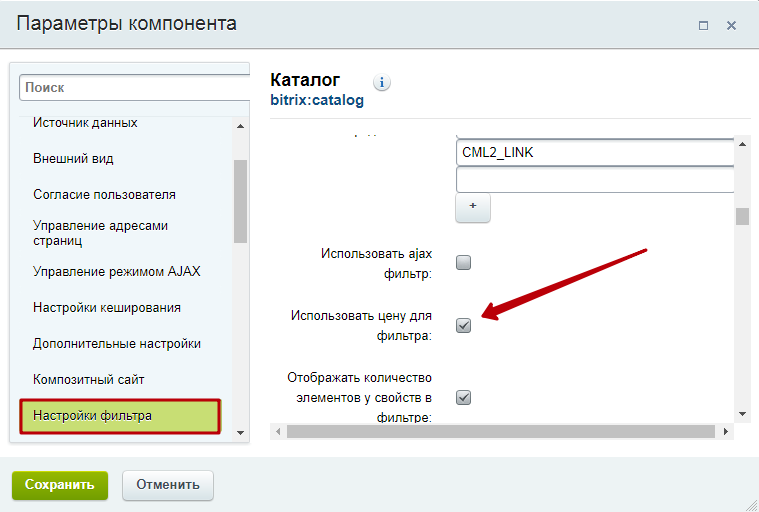Click settings pane scroll down arrow
The height and width of the screenshot is (512, 759).
coord(742,414)
